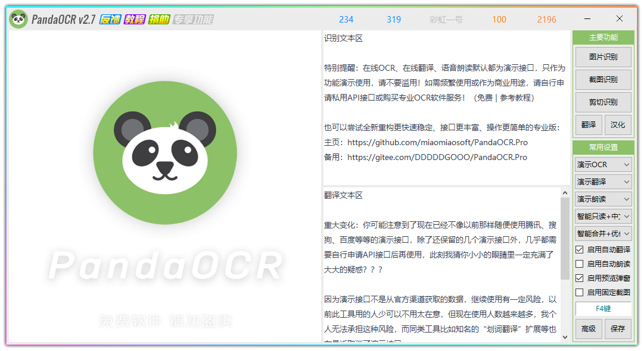This screenshot has width=644, height=351.
Task: Open the 教程 tutorial badge
Action: coord(135,20)
